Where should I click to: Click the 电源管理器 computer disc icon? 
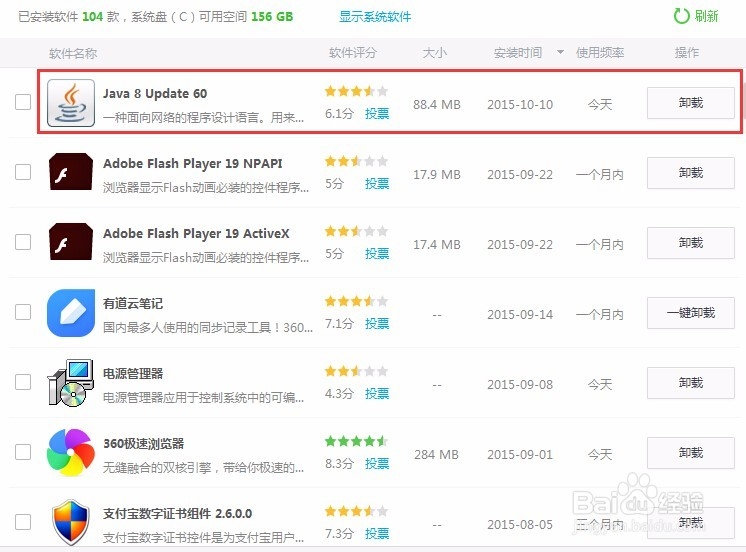71,383
